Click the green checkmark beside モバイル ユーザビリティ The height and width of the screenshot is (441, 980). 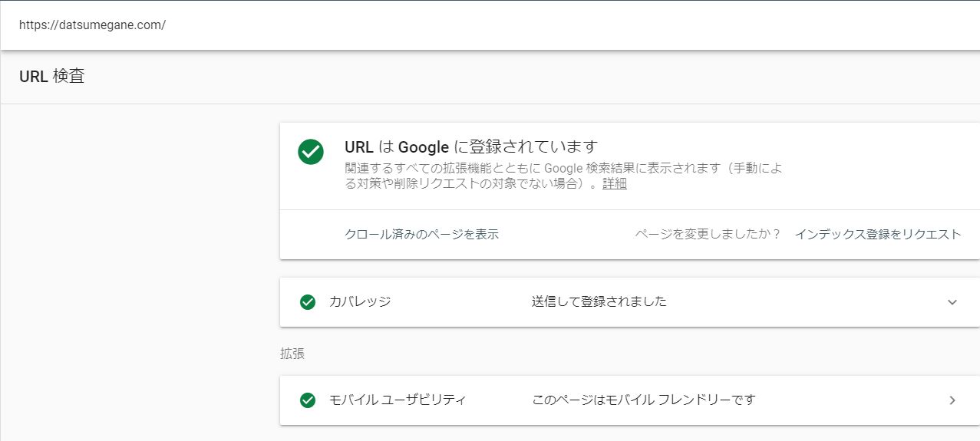pyautogui.click(x=308, y=400)
